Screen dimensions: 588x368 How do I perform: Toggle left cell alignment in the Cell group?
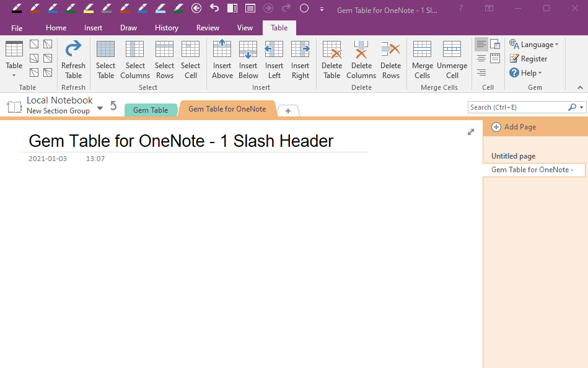pos(481,44)
